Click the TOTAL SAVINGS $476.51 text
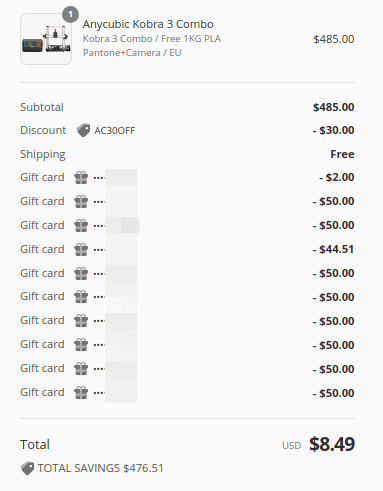This screenshot has width=383, height=491. point(101,468)
